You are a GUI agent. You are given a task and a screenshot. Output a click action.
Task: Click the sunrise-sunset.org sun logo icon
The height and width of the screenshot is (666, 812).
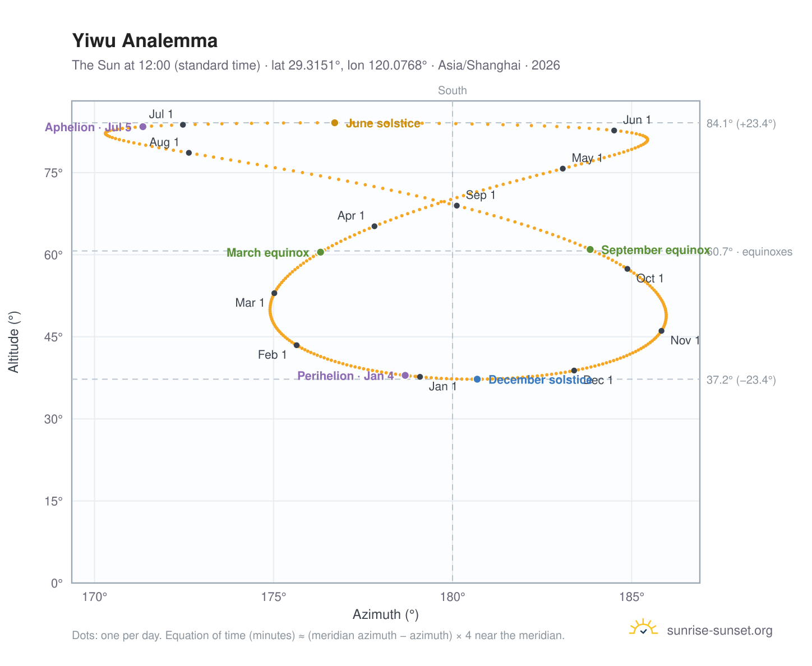point(643,628)
